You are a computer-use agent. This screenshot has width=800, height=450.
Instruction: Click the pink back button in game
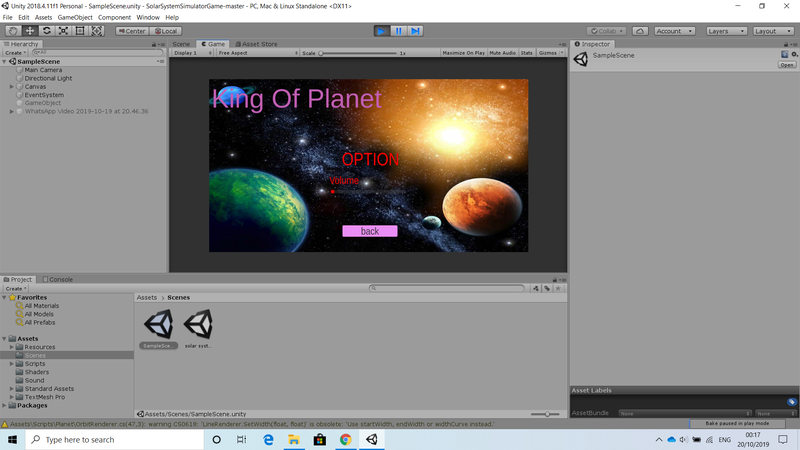[x=369, y=231]
